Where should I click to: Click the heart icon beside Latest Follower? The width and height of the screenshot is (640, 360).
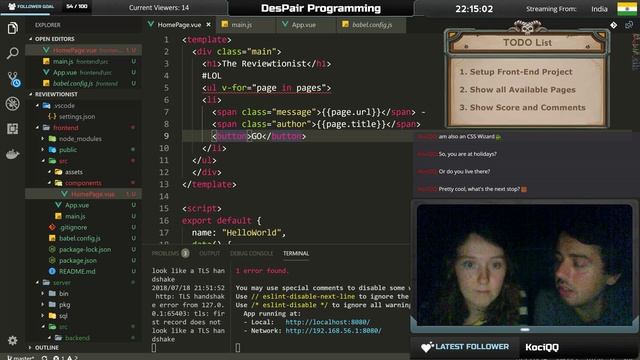coord(427,347)
